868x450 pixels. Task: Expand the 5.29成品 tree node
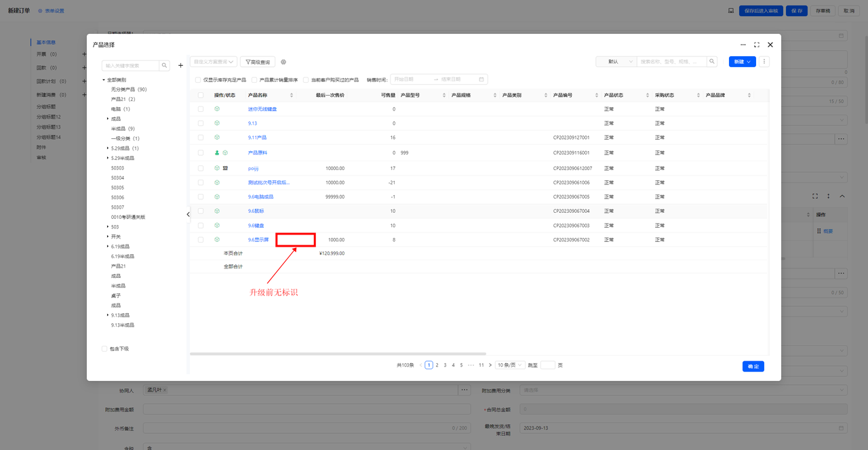tap(108, 148)
